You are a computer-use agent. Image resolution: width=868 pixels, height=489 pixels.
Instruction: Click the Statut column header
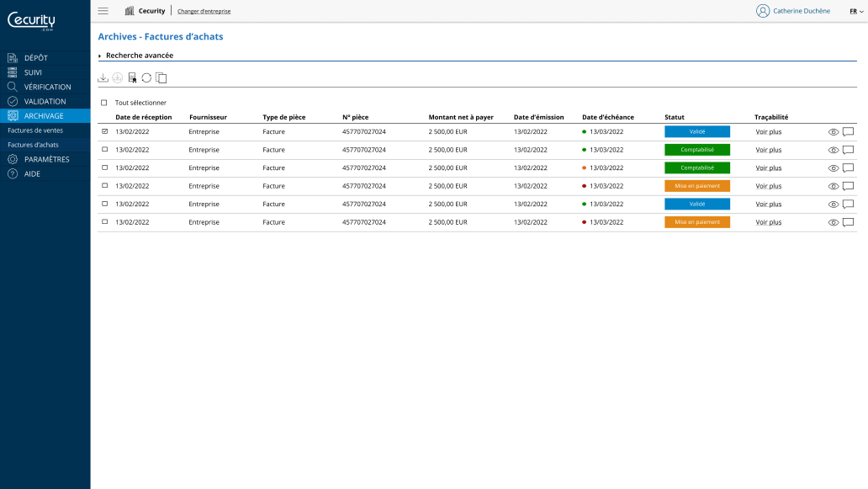pyautogui.click(x=675, y=117)
